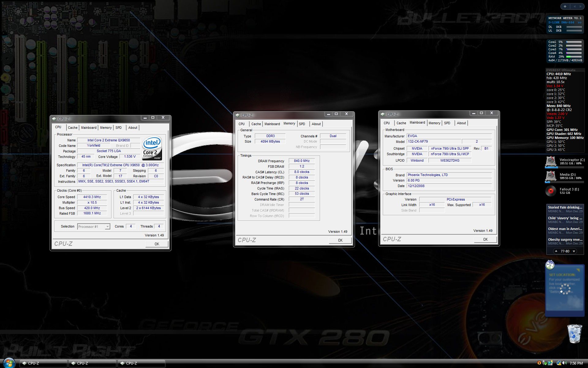Image resolution: width=588 pixels, height=368 pixels.
Task: Click the sidebar's previous-gadgets left arrow
Action: [574, 6]
